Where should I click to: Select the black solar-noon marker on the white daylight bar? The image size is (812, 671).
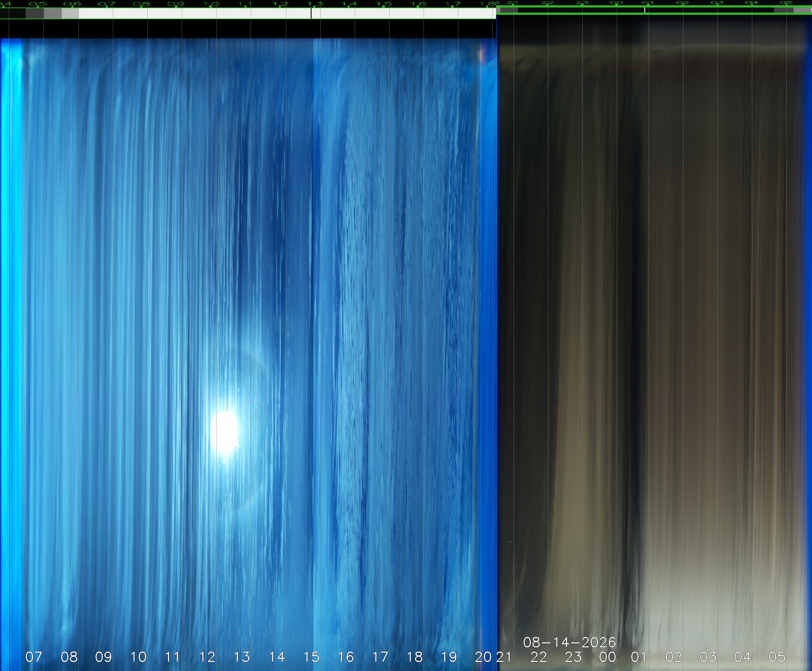pos(311,13)
